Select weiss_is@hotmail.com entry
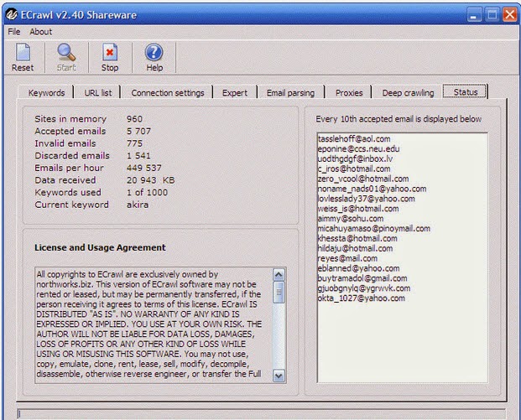The image size is (521, 420). (358, 209)
